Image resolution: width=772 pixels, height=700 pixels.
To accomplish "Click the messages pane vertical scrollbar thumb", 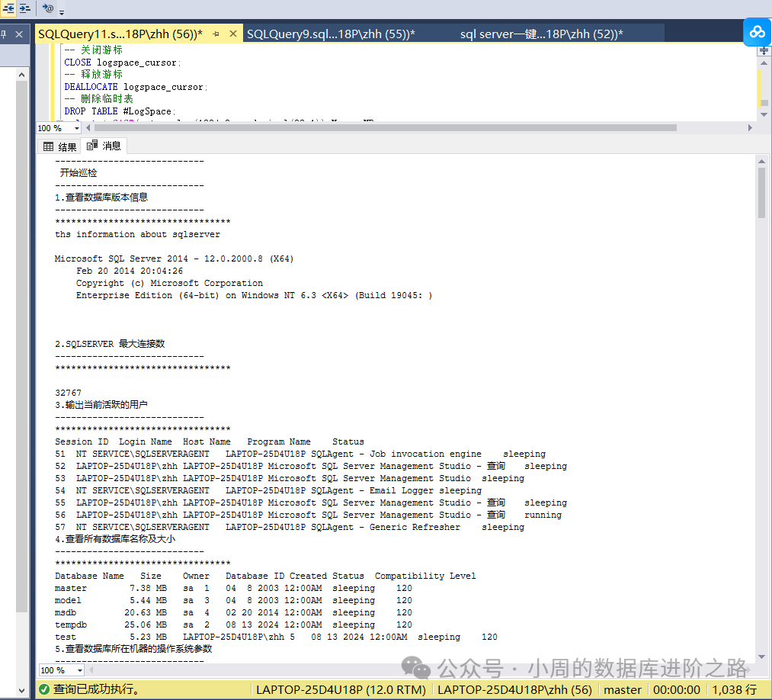I will click(x=761, y=193).
